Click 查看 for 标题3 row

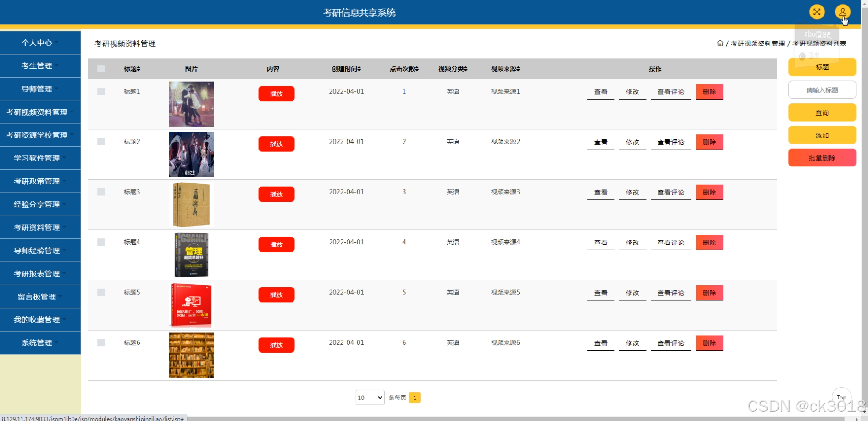pos(601,192)
